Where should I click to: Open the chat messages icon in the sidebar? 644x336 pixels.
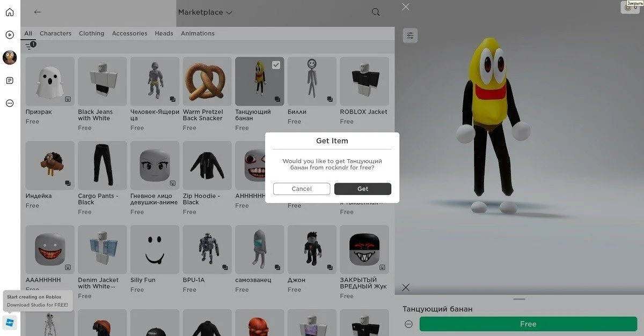click(10, 80)
